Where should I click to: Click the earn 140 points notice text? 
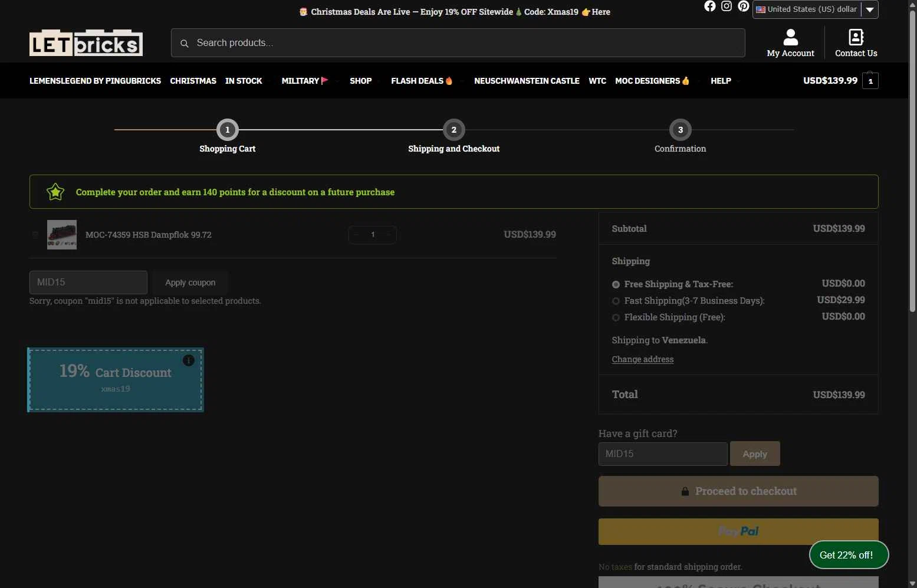235,192
